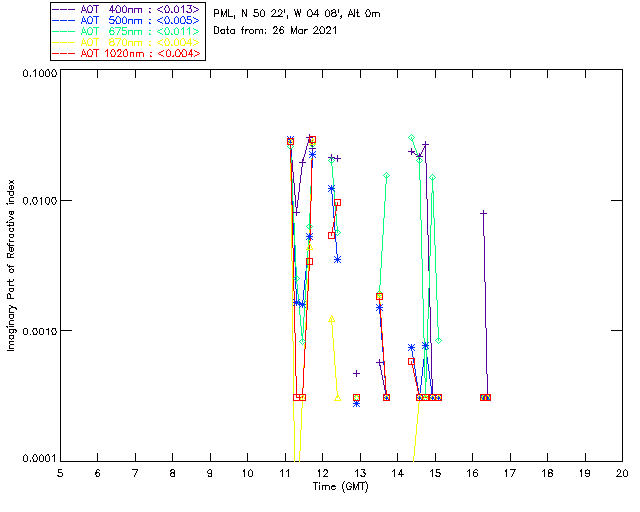This screenshot has width=640, height=512.
Task: Click the x-axis tick label 13
Action: pyautogui.click(x=360, y=474)
